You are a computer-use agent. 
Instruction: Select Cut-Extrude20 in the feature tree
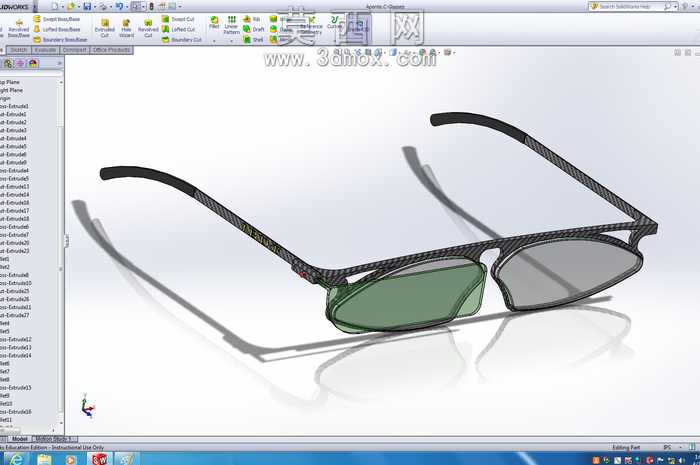14,243
